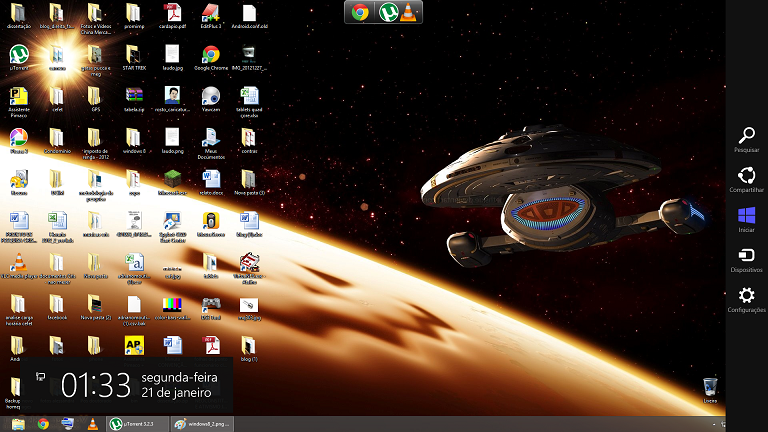This screenshot has height=432, width=768.
Task: Open the Lixeira recycle bin
Action: coord(710,390)
